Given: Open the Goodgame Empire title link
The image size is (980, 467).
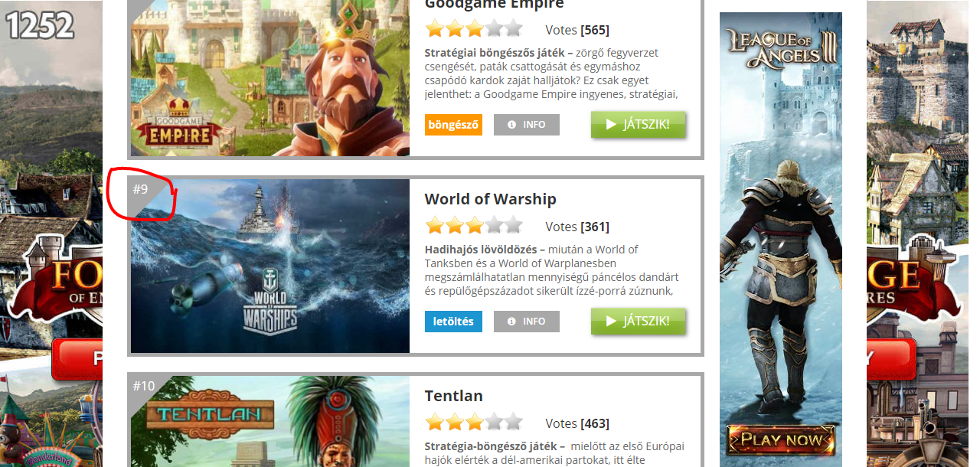Looking at the screenshot, I should (x=494, y=5).
